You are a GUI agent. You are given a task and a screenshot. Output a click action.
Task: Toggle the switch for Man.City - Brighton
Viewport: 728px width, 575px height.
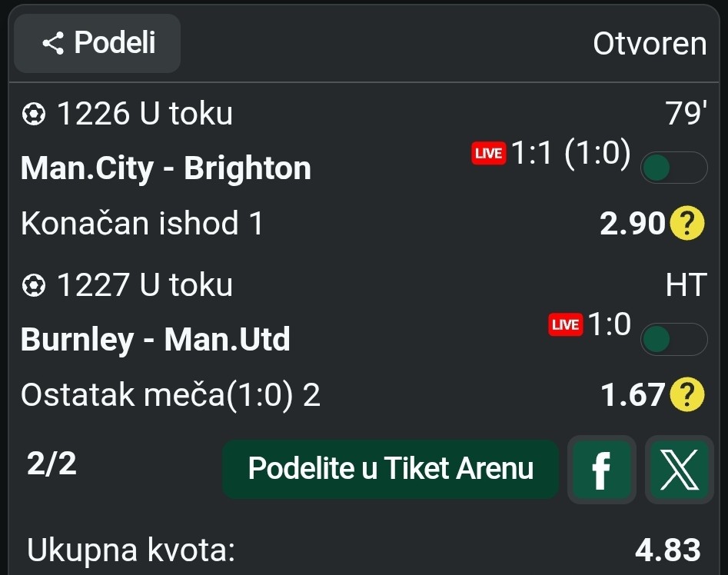(x=673, y=168)
